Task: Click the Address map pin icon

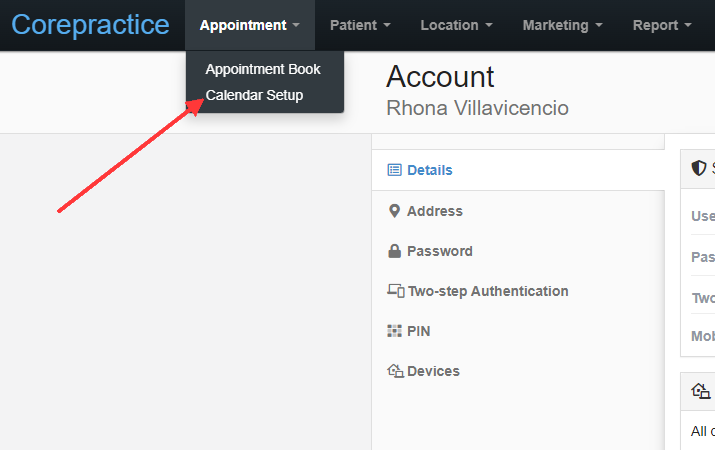Action: click(x=394, y=211)
